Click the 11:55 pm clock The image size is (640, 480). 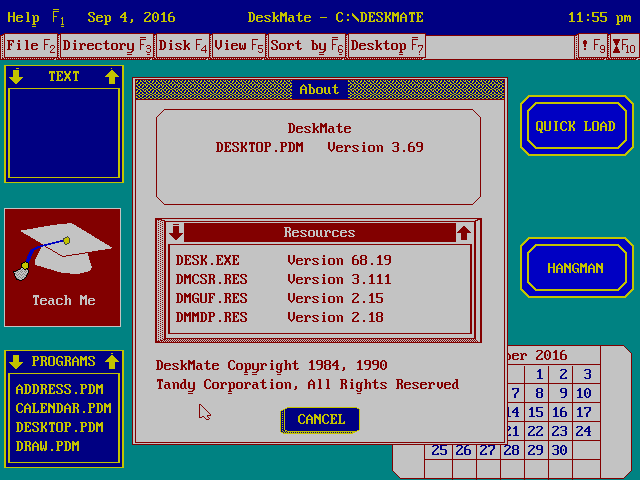click(x=600, y=18)
